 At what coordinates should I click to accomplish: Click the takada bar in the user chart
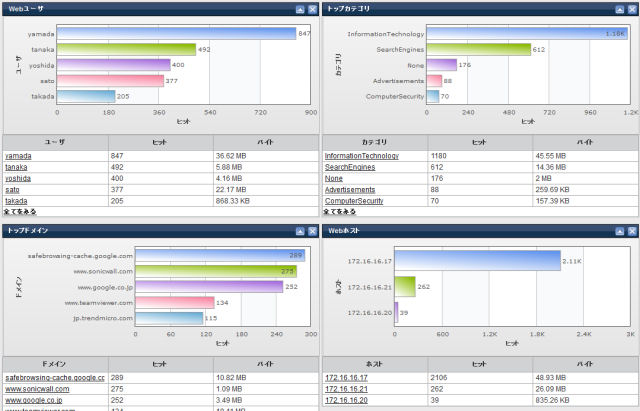coord(86,96)
